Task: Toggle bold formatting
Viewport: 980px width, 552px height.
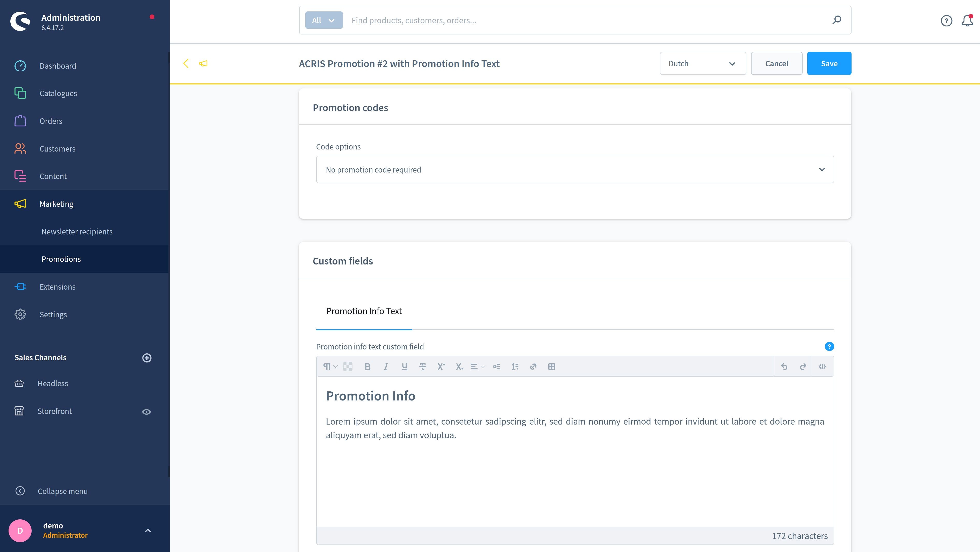Action: tap(367, 367)
